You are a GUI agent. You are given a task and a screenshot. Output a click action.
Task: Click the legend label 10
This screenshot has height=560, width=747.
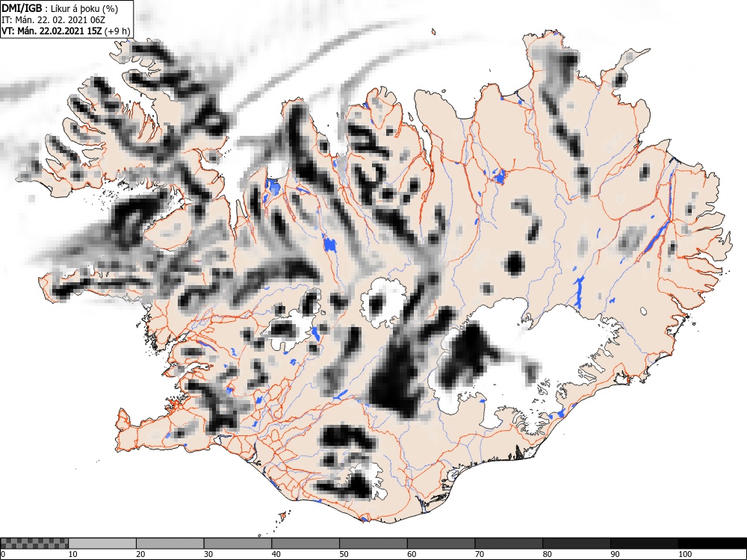[72, 554]
